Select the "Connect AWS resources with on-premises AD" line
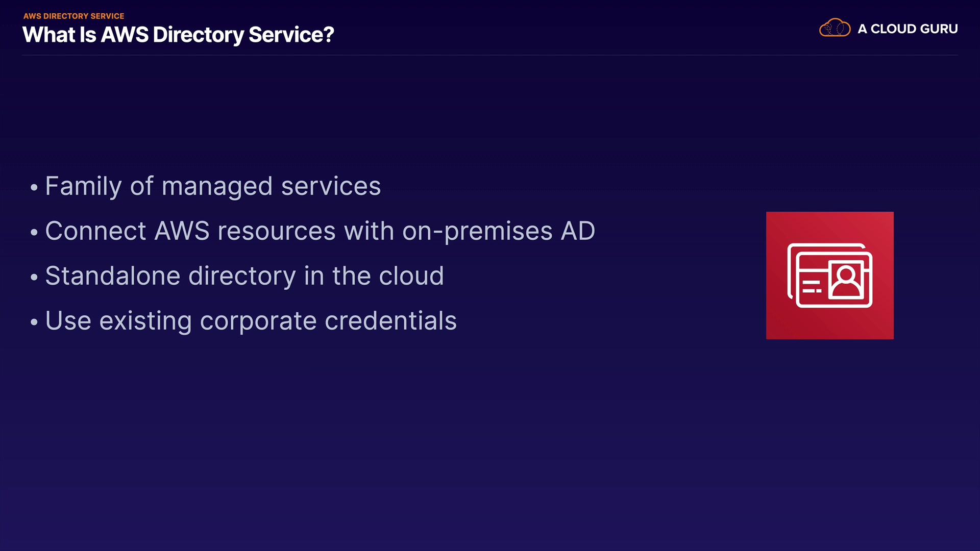The height and width of the screenshot is (551, 980). point(320,231)
